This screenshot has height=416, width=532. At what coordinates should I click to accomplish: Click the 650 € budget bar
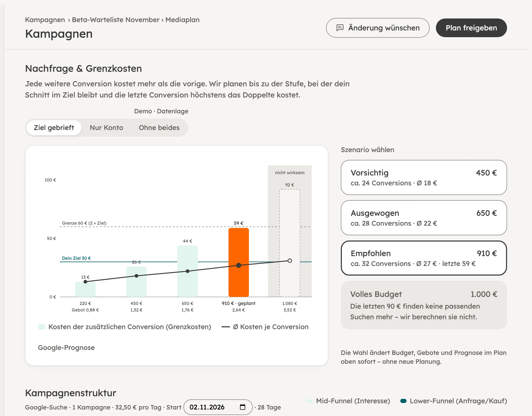pyautogui.click(x=188, y=271)
